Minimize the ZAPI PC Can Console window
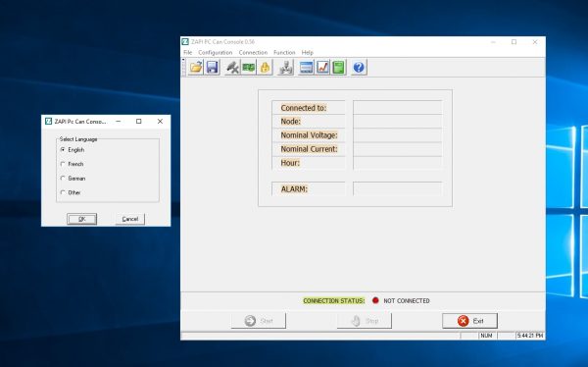The width and height of the screenshot is (588, 367). click(x=494, y=42)
